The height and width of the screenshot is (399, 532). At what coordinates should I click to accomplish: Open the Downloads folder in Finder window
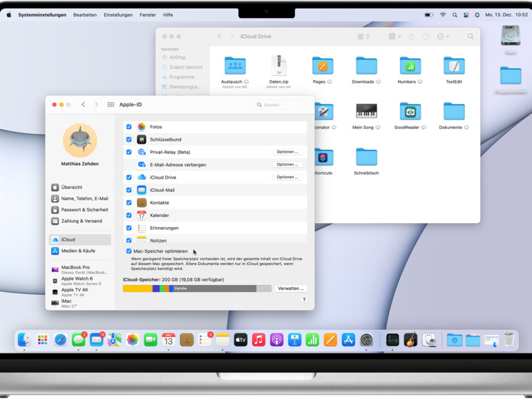tap(366, 66)
